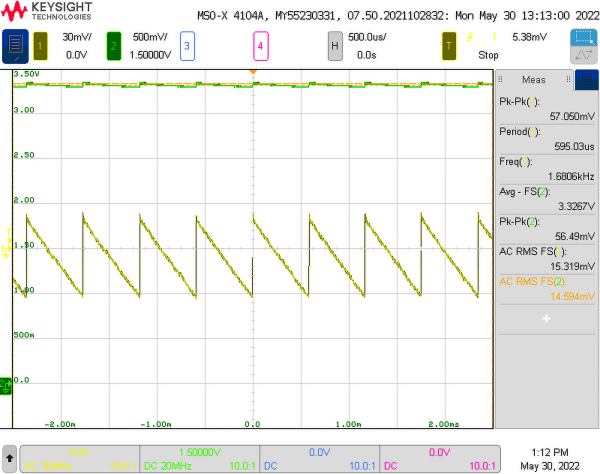Toggle channel 2 green button
The width and height of the screenshot is (600, 474).
(114, 46)
